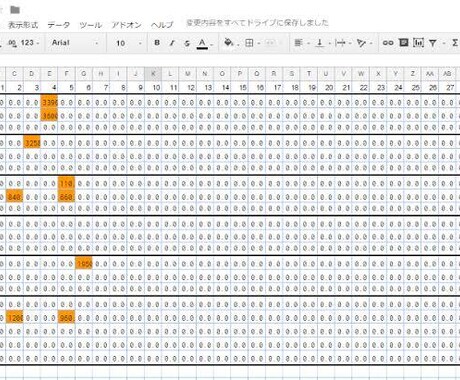Screen dimensions: 460x380
Task: Click the functions sigma icon
Action: click(455, 43)
